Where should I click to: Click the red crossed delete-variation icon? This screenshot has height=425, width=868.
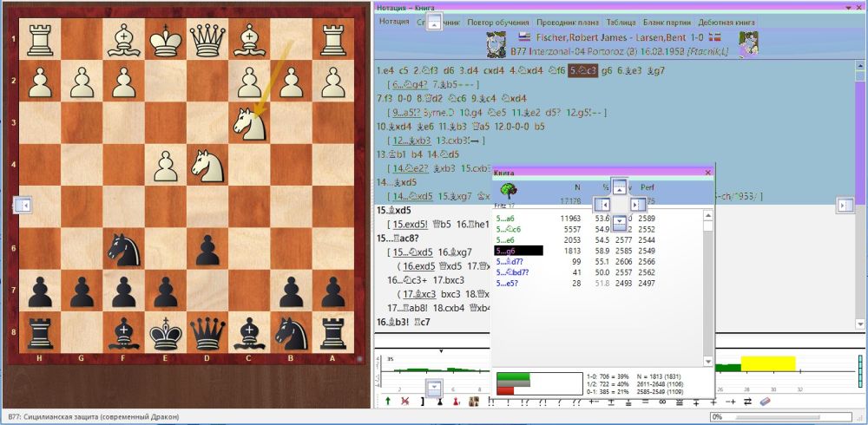(405, 402)
